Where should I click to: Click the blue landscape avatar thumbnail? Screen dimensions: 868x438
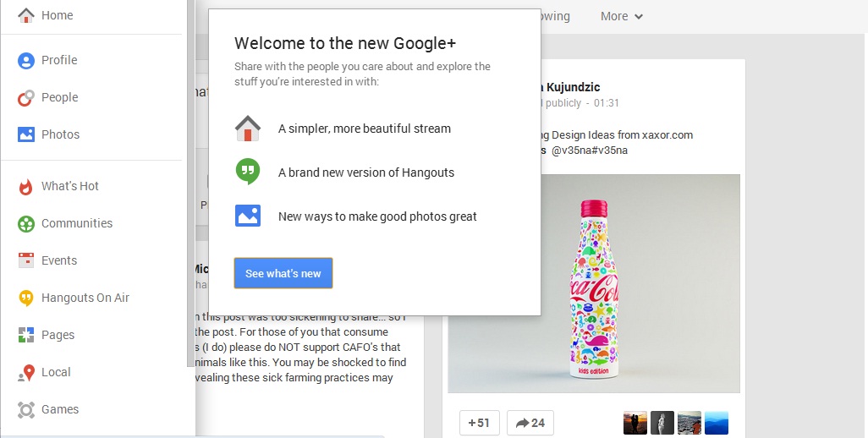[x=717, y=423]
